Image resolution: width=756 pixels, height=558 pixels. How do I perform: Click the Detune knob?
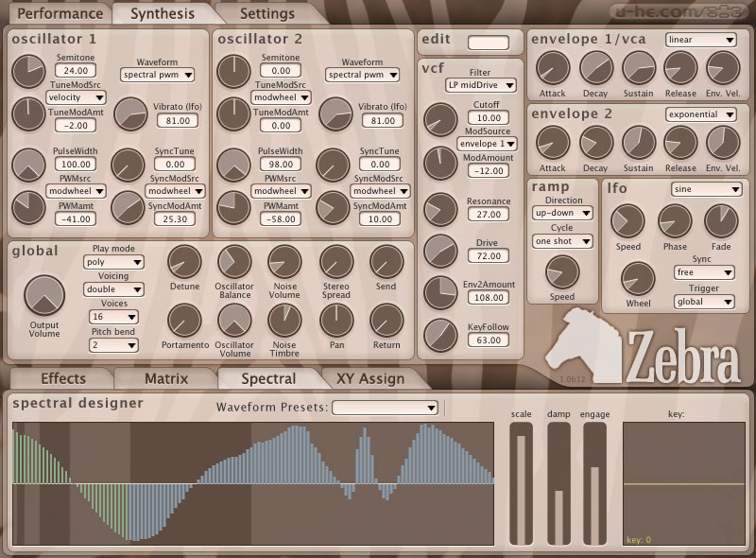click(184, 262)
